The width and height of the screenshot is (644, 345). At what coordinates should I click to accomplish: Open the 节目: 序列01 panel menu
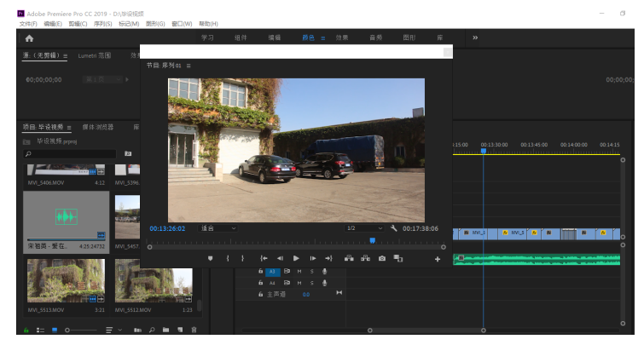pos(189,66)
